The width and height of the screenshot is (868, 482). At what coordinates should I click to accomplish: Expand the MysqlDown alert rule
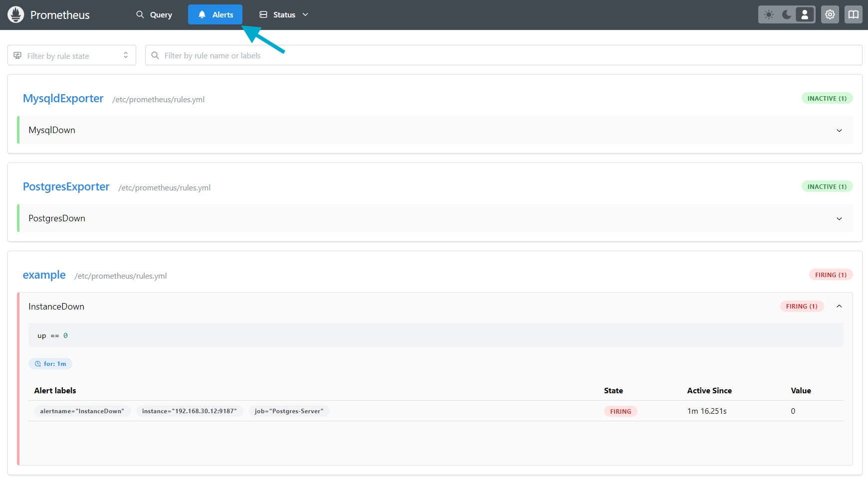click(x=839, y=130)
